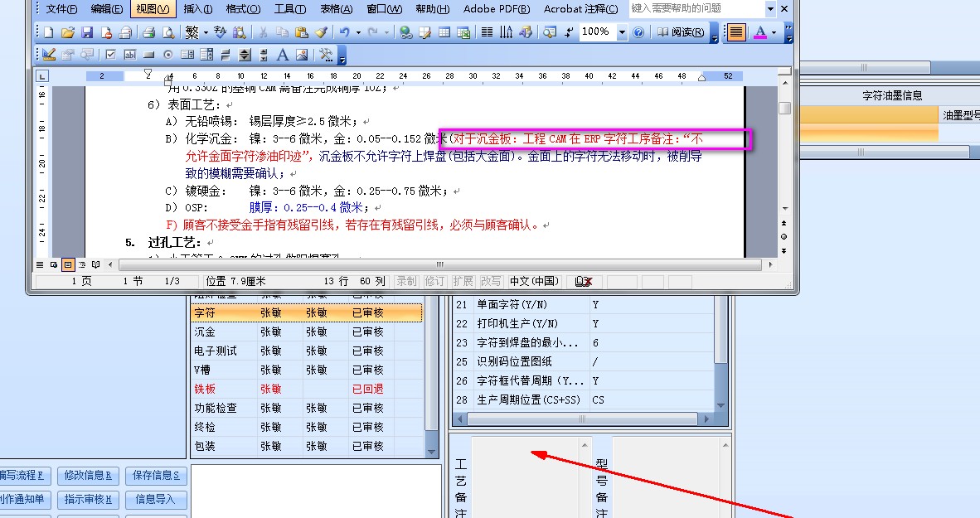The image size is (980, 518).
Task: Expand Standard toolbar options arrow after 阅读
Action: (x=715, y=35)
